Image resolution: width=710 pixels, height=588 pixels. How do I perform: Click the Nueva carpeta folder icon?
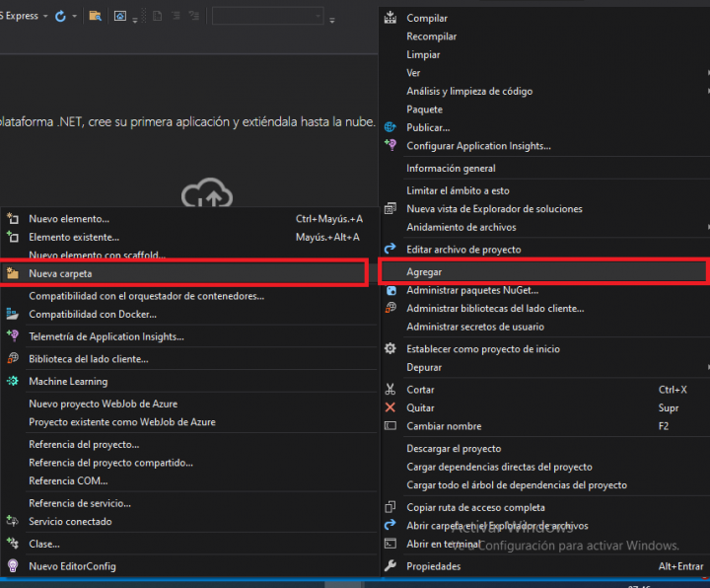click(13, 273)
